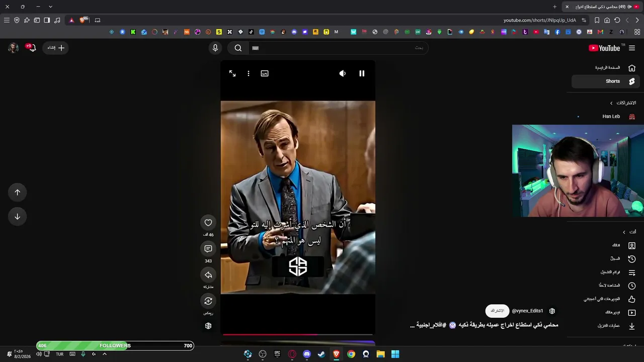Open Watch Later in the sidebar
The image size is (644, 362).
[x=606, y=286]
